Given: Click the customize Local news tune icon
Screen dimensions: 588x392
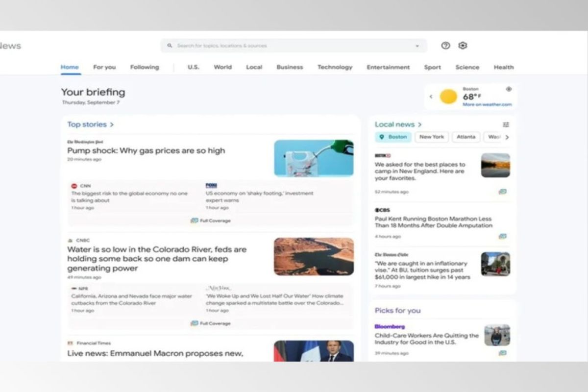Looking at the screenshot, I should click(x=506, y=124).
